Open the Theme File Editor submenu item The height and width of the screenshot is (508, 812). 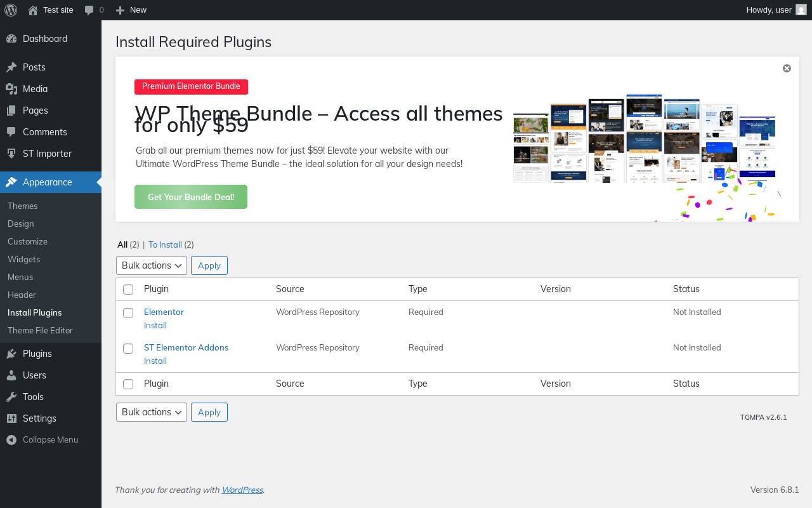click(x=40, y=330)
